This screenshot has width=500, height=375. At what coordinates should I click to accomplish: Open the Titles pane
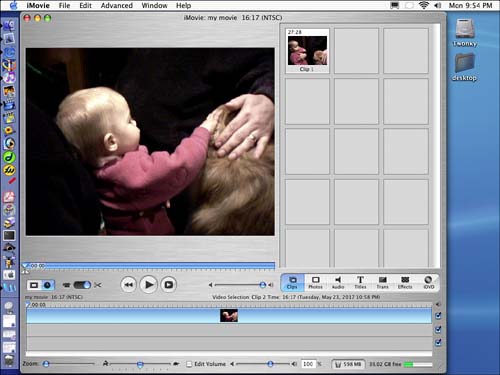coord(360,282)
